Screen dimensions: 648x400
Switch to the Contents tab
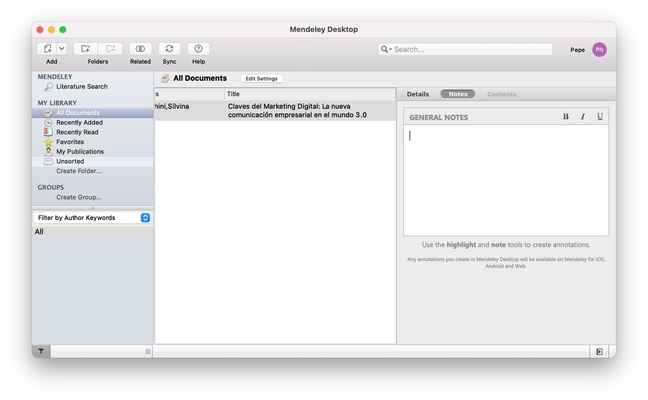pos(501,94)
